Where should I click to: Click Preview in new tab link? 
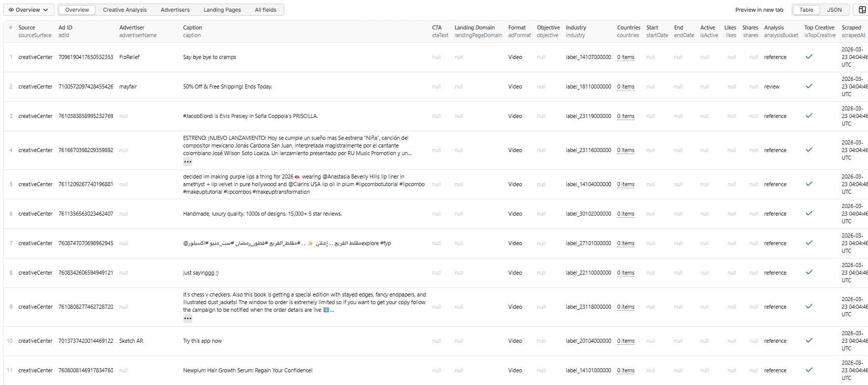759,10
